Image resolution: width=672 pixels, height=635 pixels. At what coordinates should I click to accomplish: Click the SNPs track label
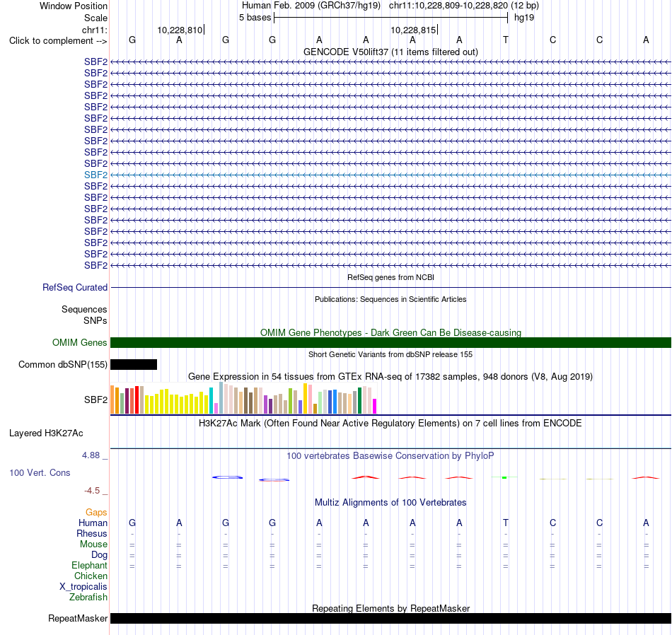95,320
